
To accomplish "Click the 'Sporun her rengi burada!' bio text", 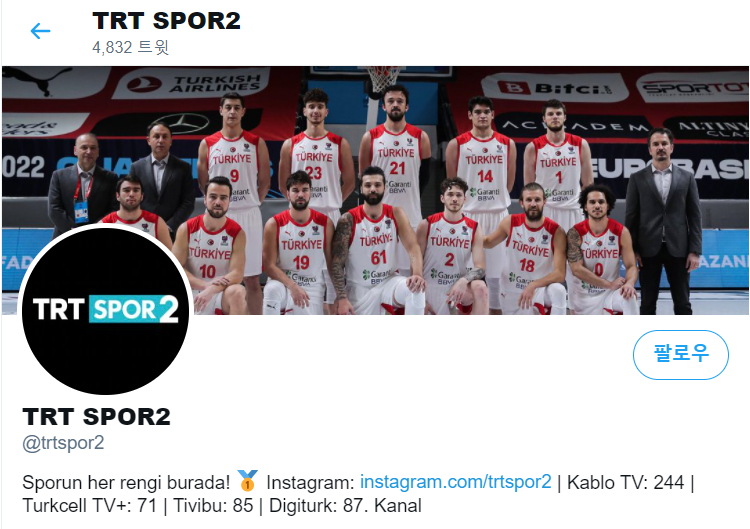I will (126, 482).
